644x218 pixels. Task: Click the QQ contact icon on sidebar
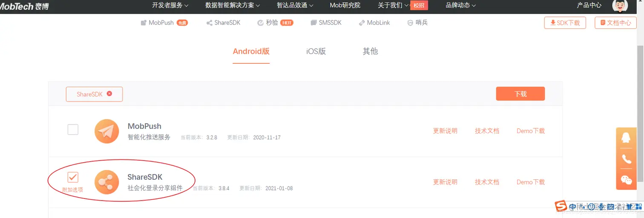coord(627,138)
